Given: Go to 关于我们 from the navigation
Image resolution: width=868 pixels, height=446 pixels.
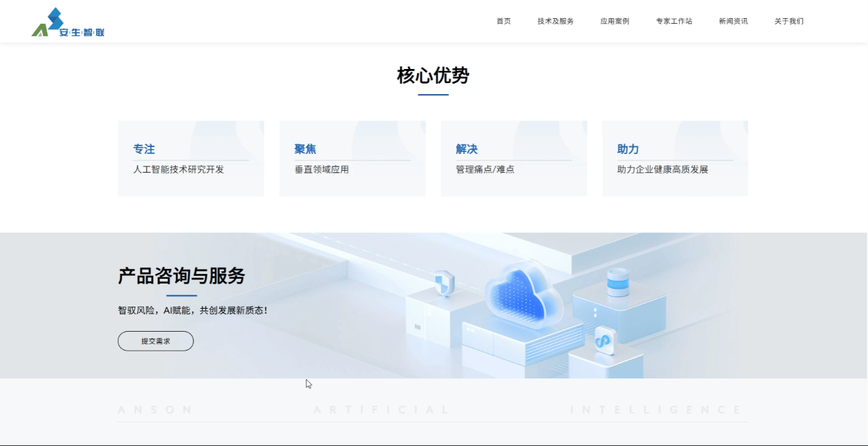Looking at the screenshot, I should click(787, 21).
